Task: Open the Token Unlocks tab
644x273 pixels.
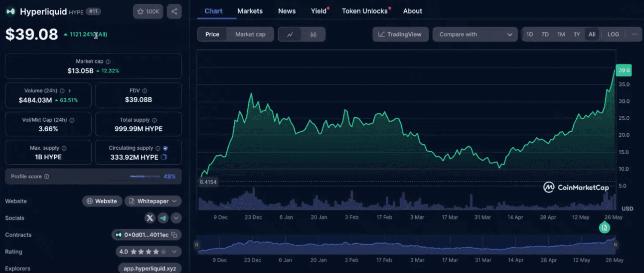Action: 365,11
